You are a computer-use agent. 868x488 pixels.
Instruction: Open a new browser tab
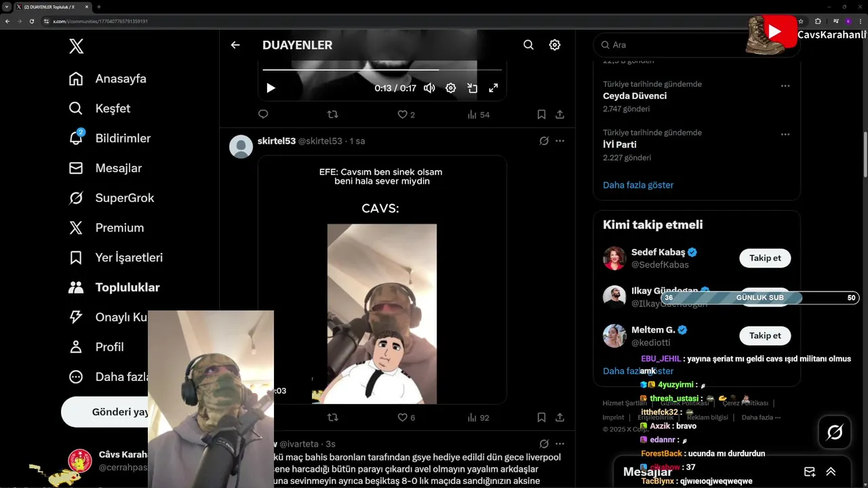pyautogui.click(x=99, y=7)
